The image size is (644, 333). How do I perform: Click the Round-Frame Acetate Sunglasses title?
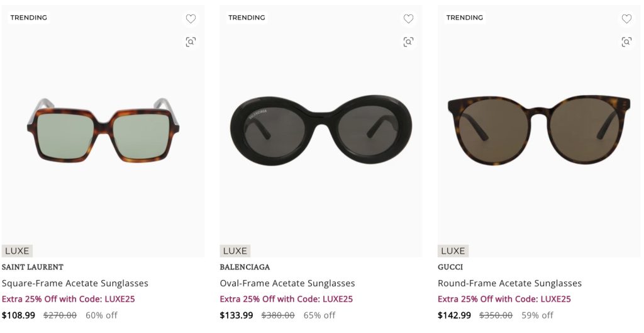tap(509, 283)
